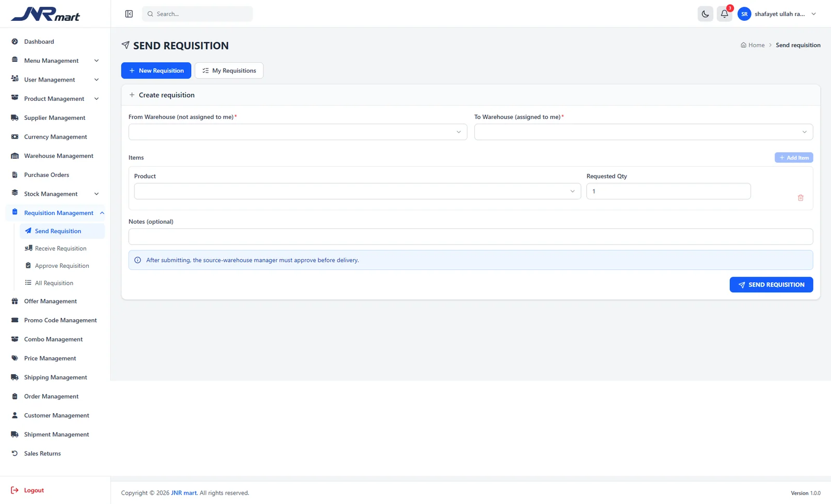Click the Warehouse Management icon
This screenshot has height=504, width=831.
coord(15,156)
